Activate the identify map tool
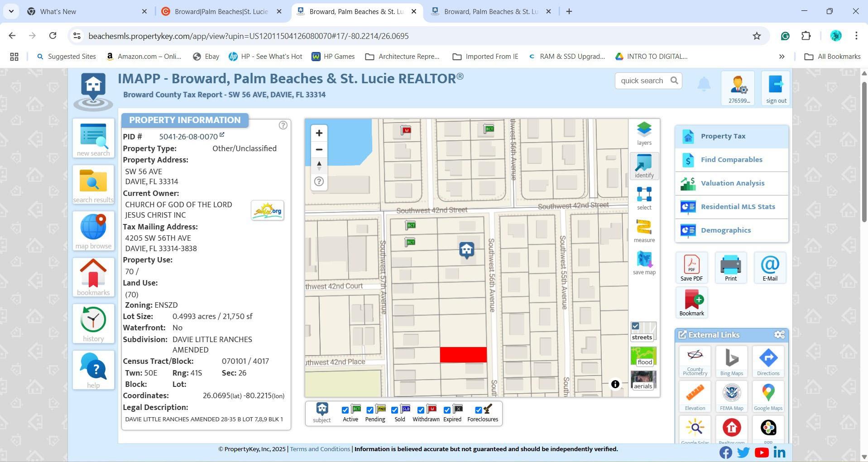 pyautogui.click(x=643, y=166)
